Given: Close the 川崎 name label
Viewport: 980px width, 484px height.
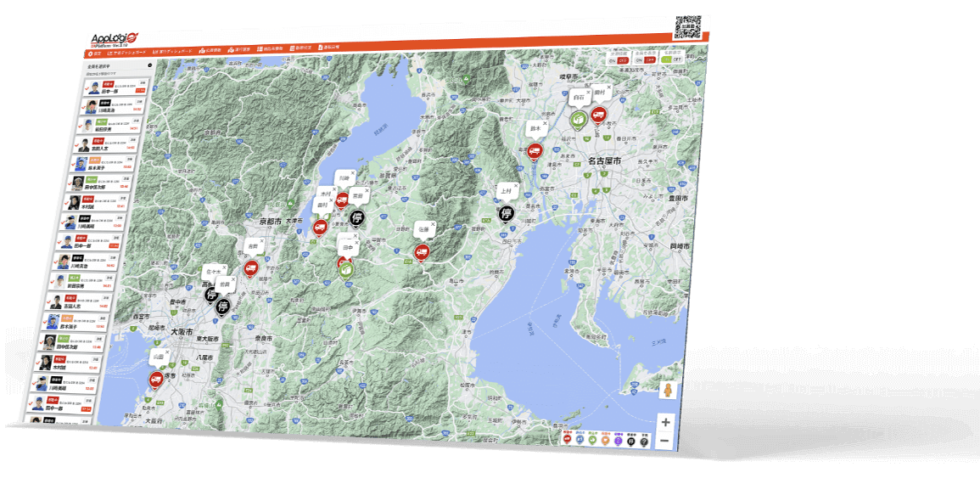Looking at the screenshot, I should pos(352,172).
